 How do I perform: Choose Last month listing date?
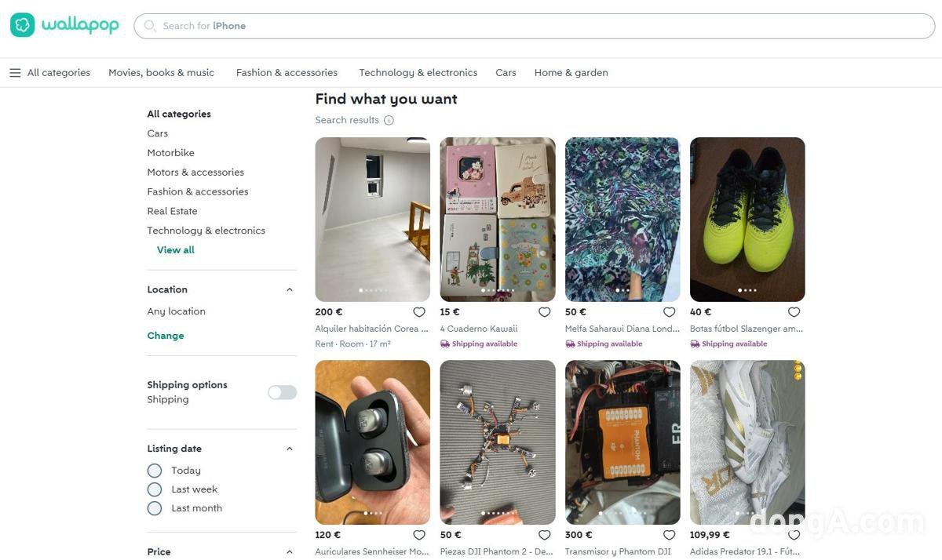pyautogui.click(x=155, y=508)
